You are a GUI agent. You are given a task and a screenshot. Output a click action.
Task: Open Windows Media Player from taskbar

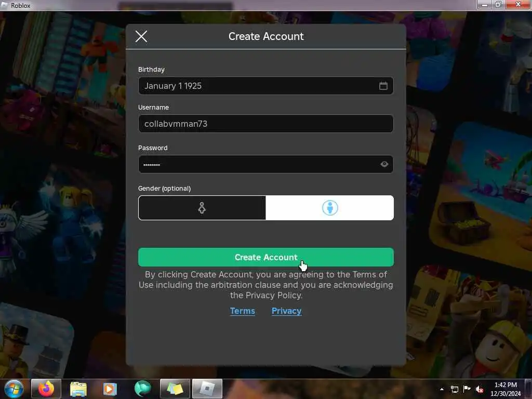(x=110, y=389)
